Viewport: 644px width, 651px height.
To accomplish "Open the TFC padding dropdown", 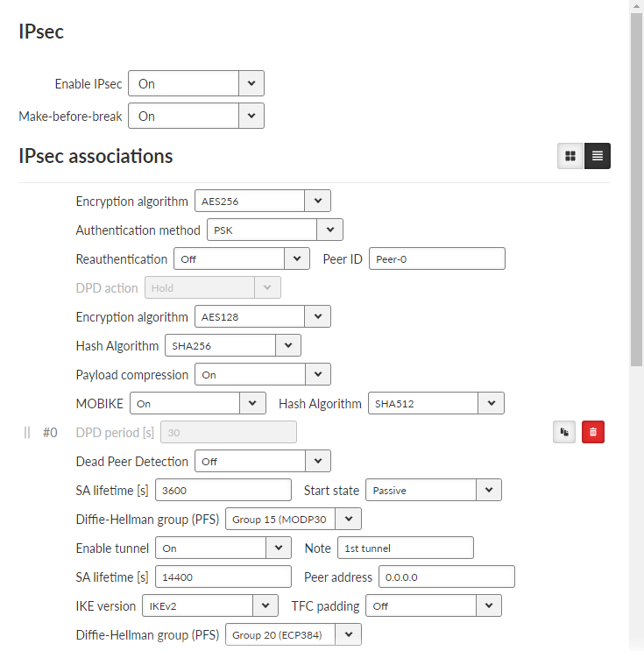I will 434,605.
